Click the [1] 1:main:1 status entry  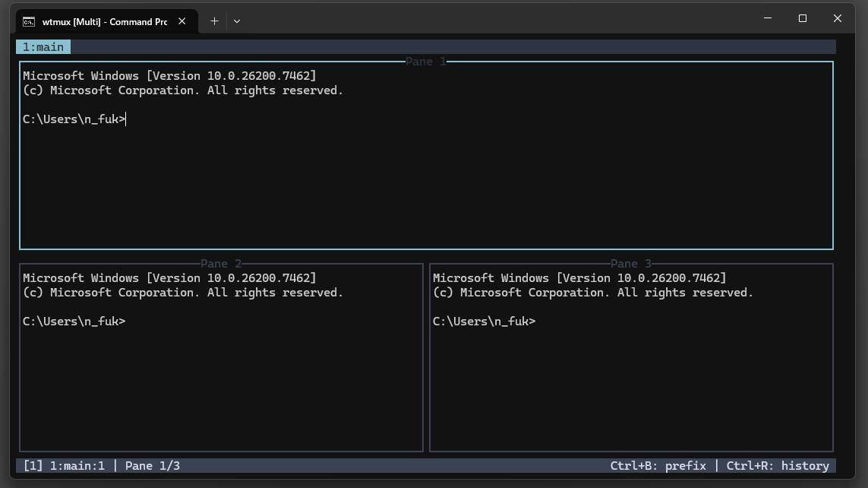(65, 466)
